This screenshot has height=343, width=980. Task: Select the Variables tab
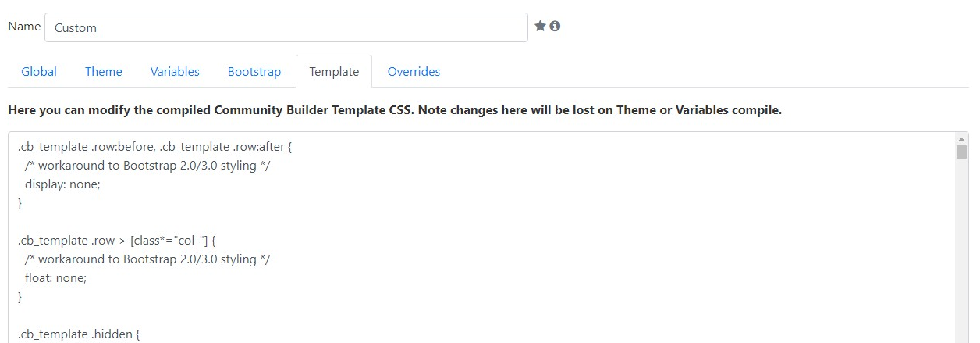(175, 71)
